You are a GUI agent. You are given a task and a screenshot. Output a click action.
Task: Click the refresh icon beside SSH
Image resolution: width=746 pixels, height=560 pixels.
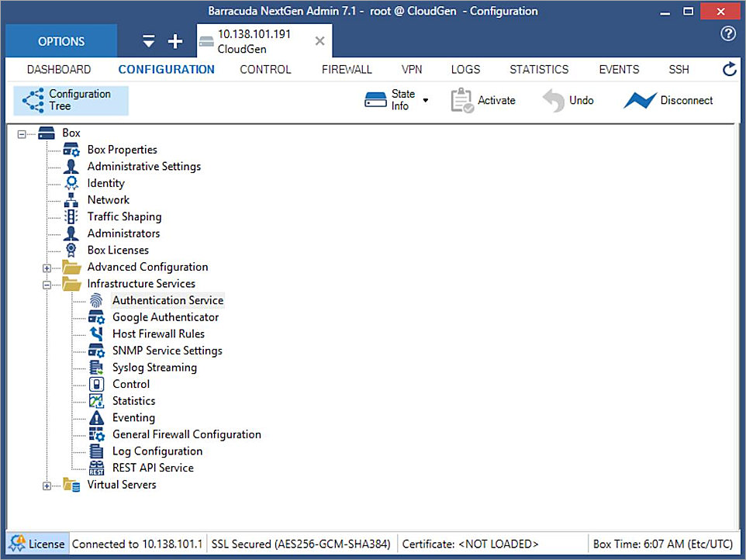729,69
